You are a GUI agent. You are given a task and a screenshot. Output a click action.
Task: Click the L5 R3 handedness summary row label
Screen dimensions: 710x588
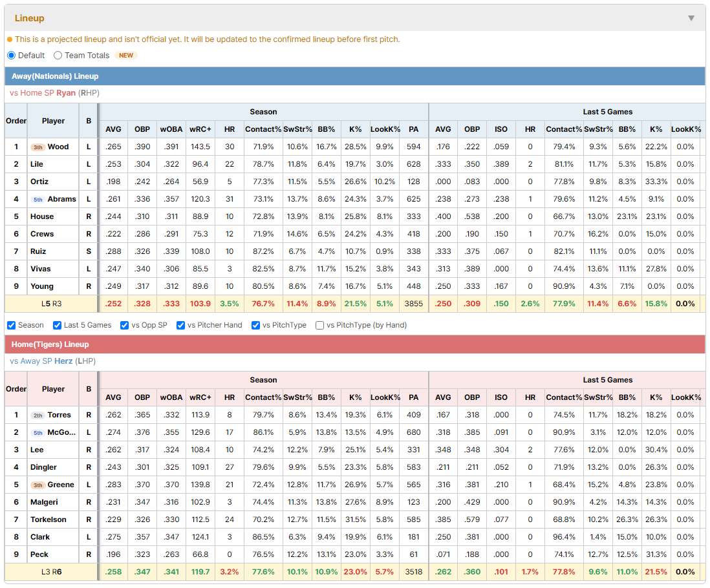point(51,304)
